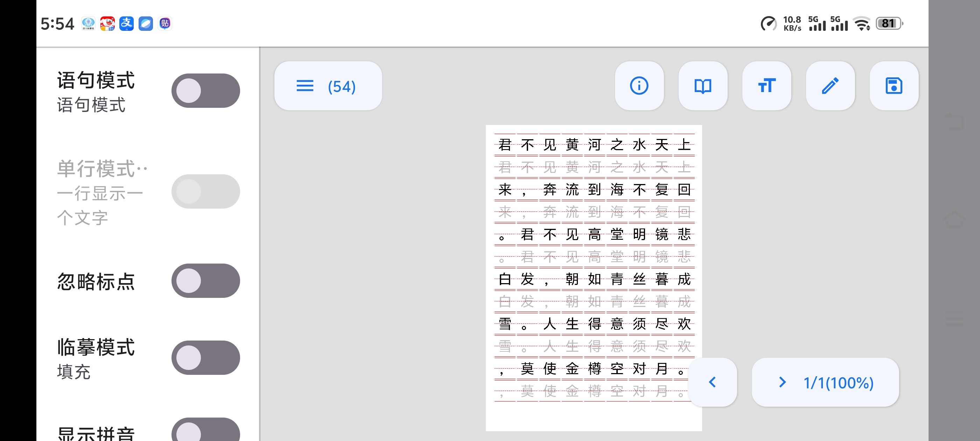The image size is (980, 441).
Task: Tap the first 5G signal bars
Action: pyautogui.click(x=817, y=23)
